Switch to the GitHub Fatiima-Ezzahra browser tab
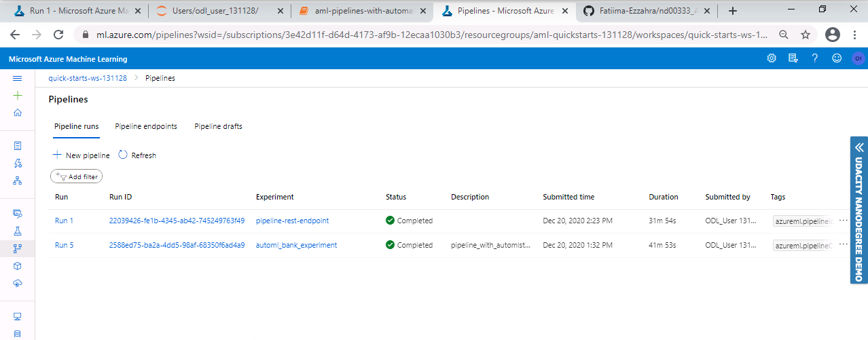Image resolution: width=868 pixels, height=340 pixels. coord(645,10)
